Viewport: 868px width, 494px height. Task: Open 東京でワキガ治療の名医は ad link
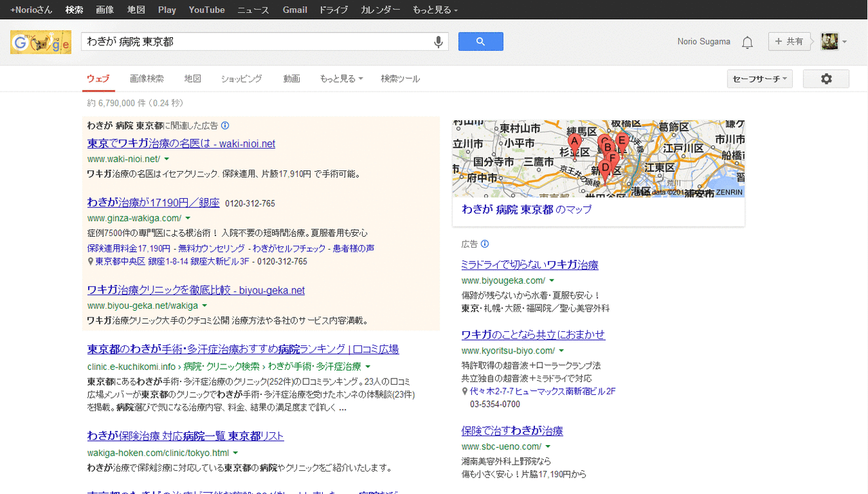pyautogui.click(x=181, y=144)
